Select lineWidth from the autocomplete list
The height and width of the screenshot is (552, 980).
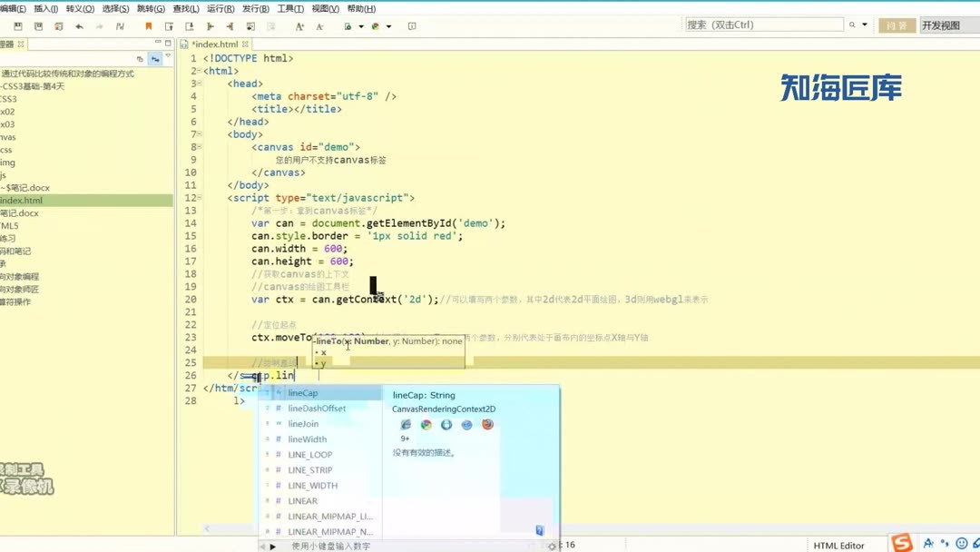pos(307,439)
